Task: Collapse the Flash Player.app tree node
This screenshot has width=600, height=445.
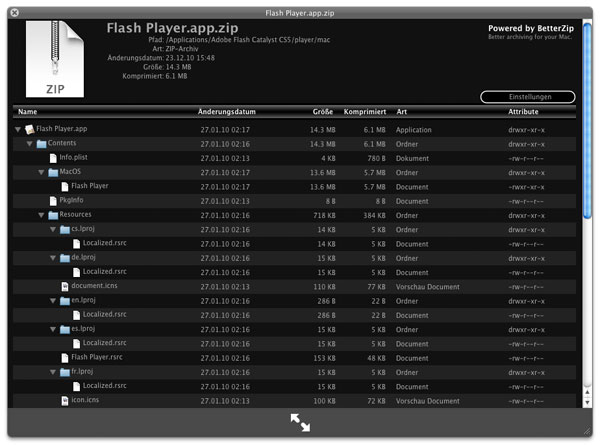Action: (18, 130)
